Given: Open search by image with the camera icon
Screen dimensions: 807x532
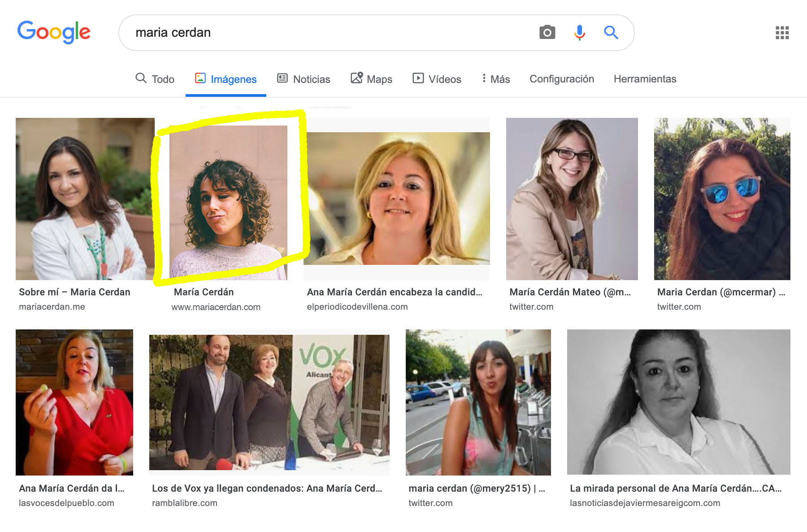Looking at the screenshot, I should [x=547, y=32].
